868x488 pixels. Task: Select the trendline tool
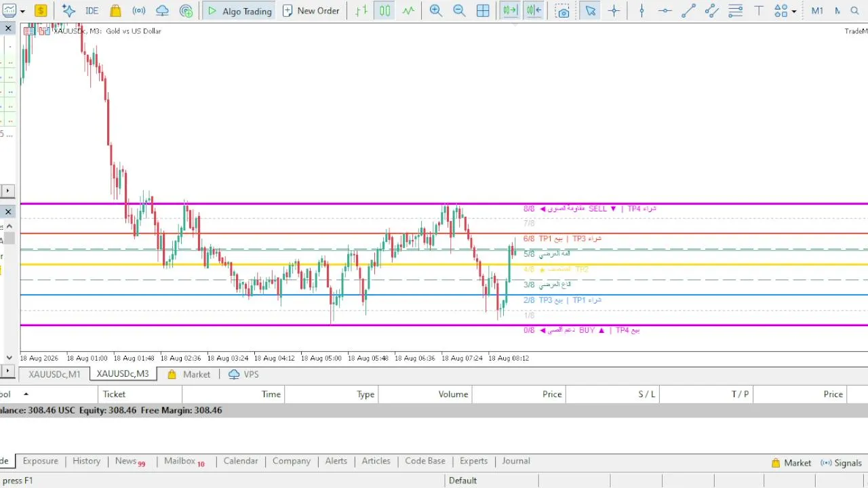click(x=688, y=11)
